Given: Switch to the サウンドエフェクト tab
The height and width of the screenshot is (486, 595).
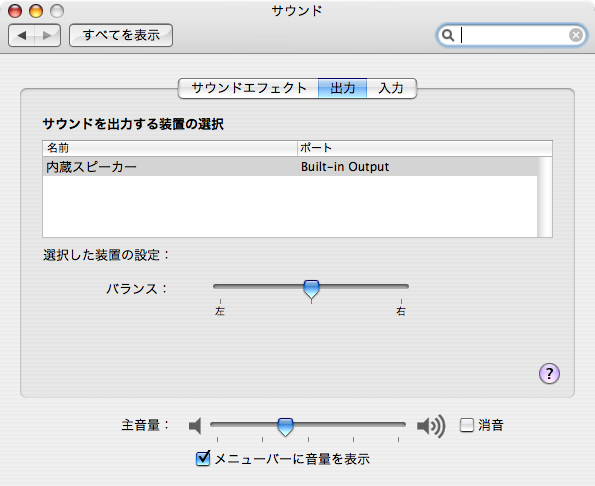Looking at the screenshot, I should click(x=248, y=88).
